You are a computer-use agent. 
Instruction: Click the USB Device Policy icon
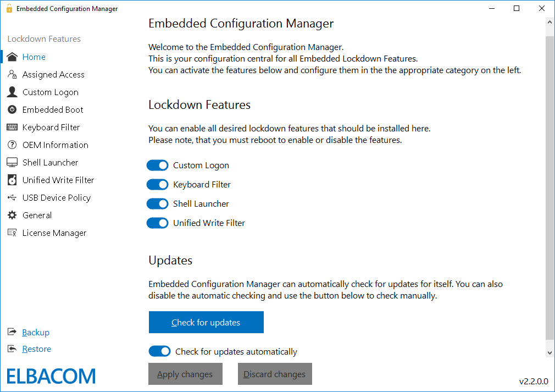[x=12, y=197]
